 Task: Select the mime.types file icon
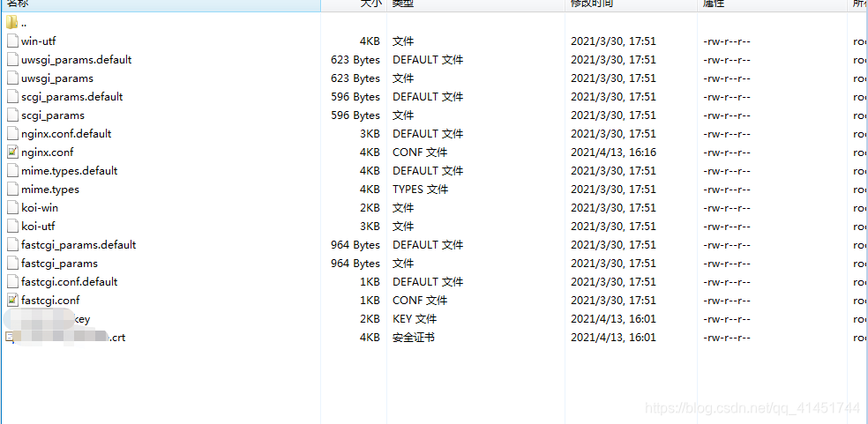pos(12,190)
